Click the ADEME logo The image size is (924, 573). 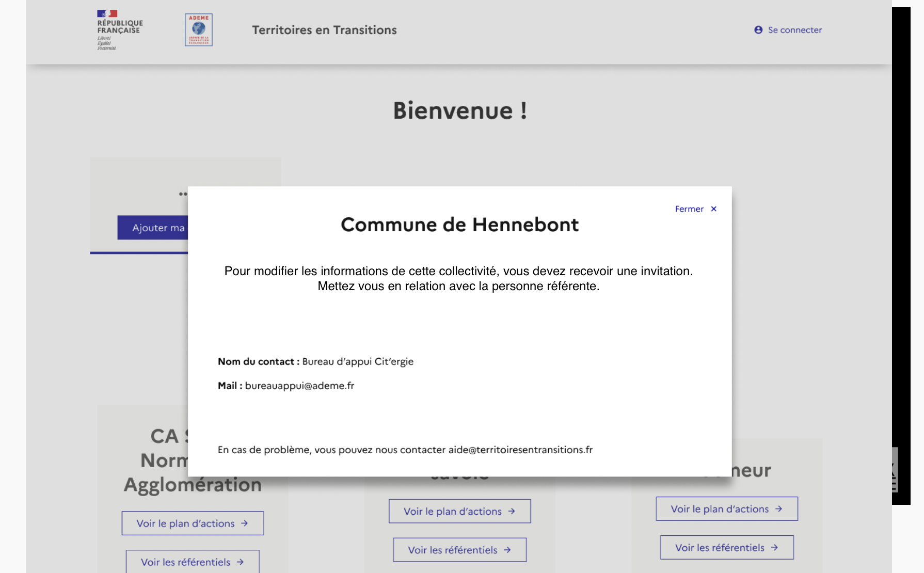tap(198, 29)
